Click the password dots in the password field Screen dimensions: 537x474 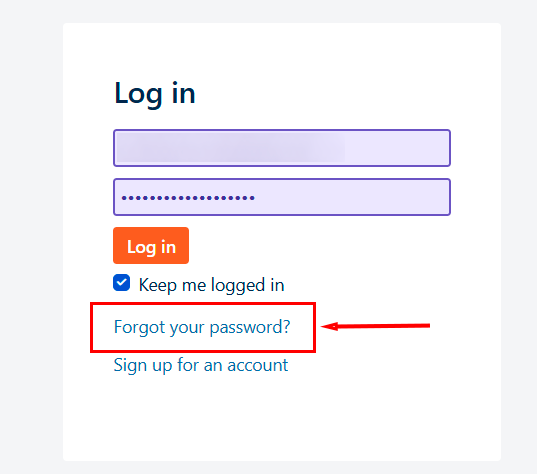(x=188, y=198)
